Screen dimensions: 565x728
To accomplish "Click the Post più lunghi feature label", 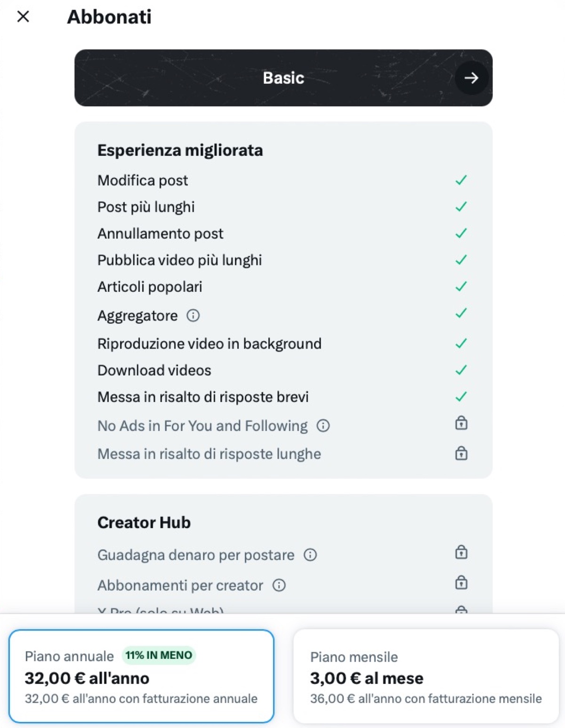I will [146, 207].
